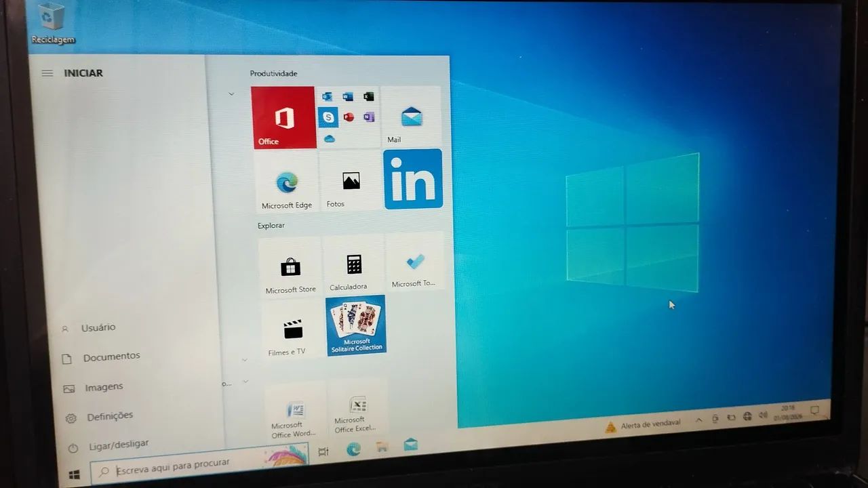Open the OneNote icon in the Office folder tile
The height and width of the screenshot is (488, 868).
pyautogui.click(x=368, y=117)
